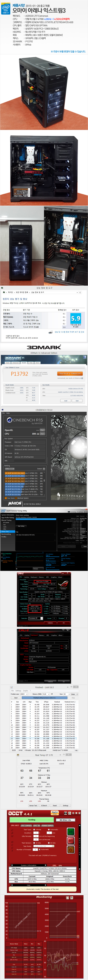Click the Intel logo in XTU title bar
This screenshot has width=88, height=980.
point(3,511)
